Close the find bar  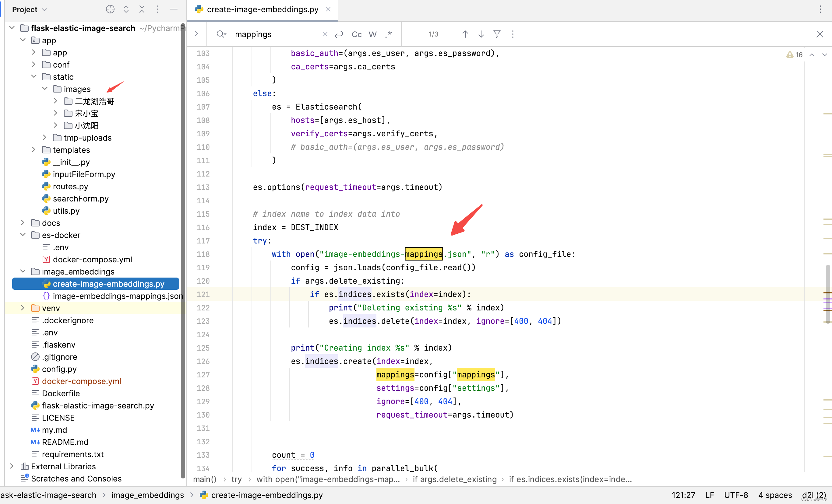pos(820,34)
